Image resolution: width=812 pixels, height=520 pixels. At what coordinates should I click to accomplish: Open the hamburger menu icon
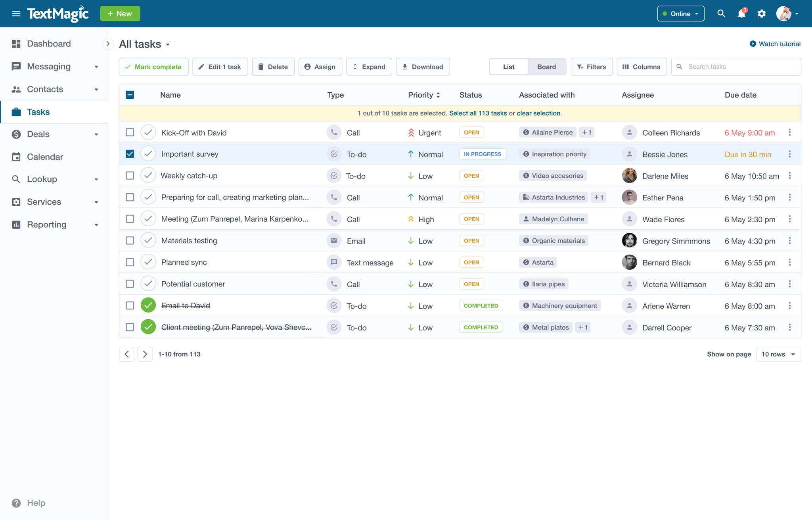[x=16, y=14]
